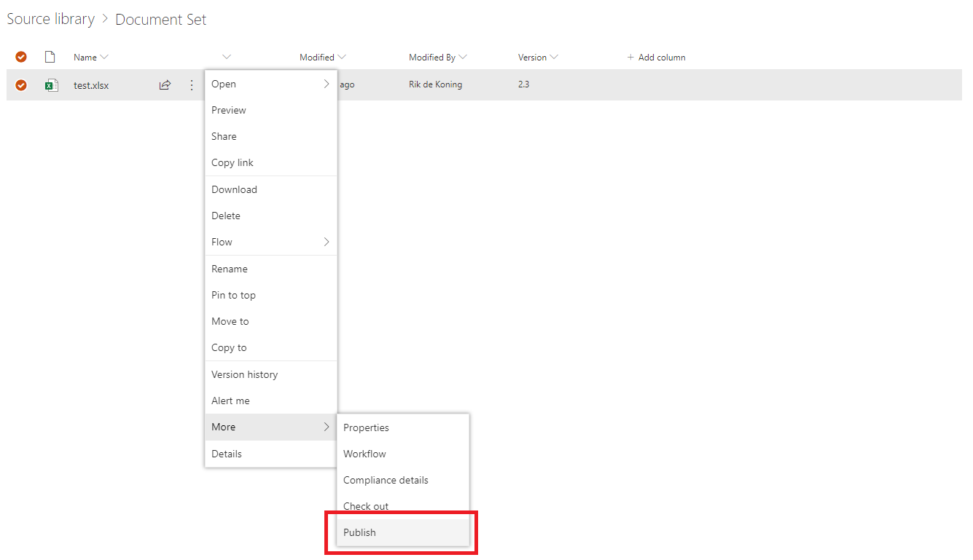The image size is (973, 560).
Task: Select Publish from the More submenu
Action: [360, 532]
